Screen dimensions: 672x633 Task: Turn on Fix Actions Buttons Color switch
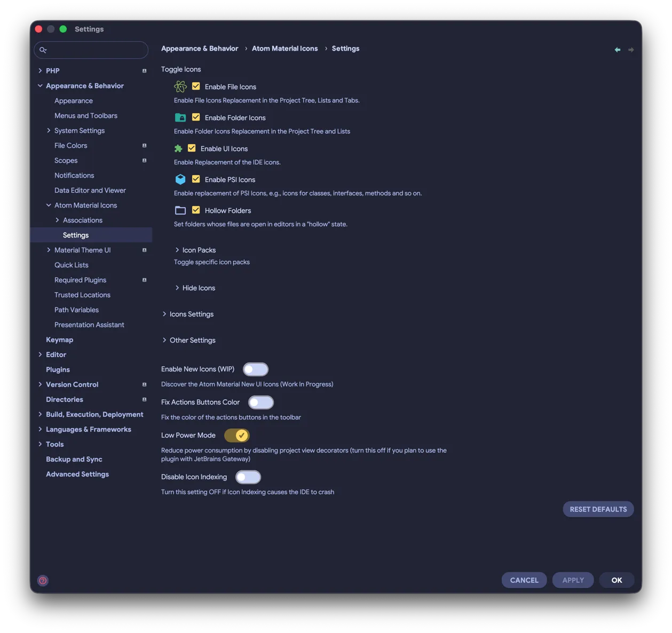pos(261,402)
